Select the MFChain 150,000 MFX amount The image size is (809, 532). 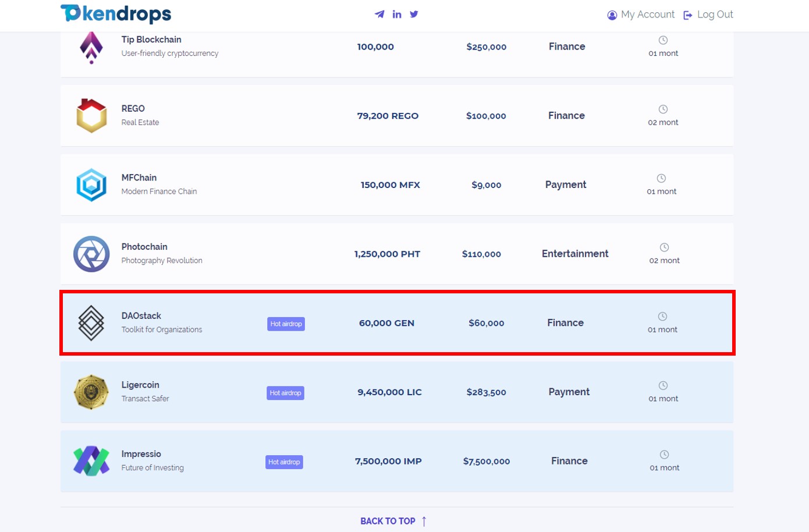(x=390, y=185)
